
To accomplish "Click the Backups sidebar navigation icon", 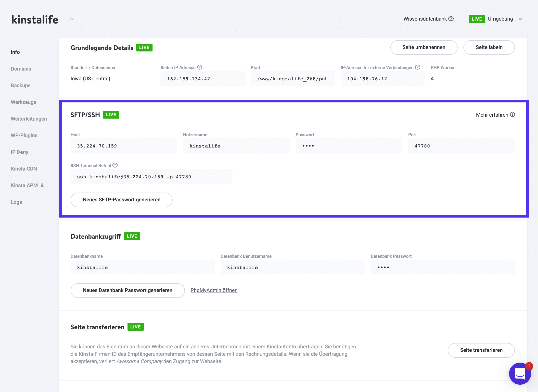I will click(x=20, y=85).
